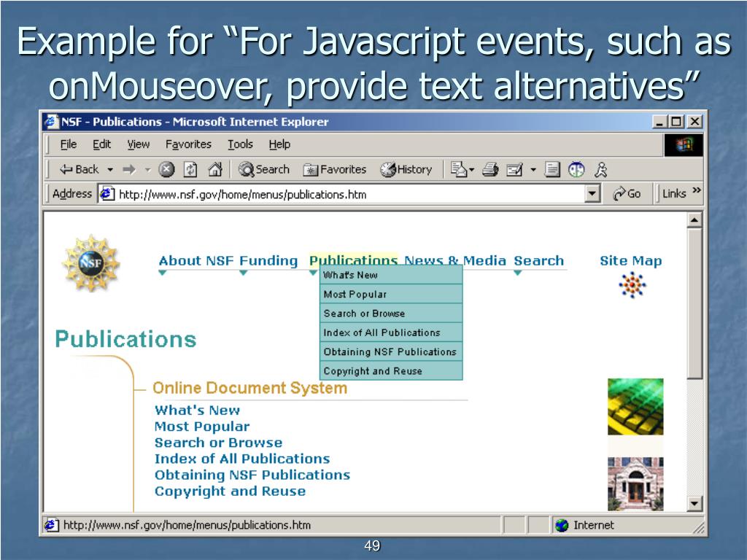The width and height of the screenshot is (747, 560).
Task: Click the IE icon in the title bar
Action: click(52, 122)
